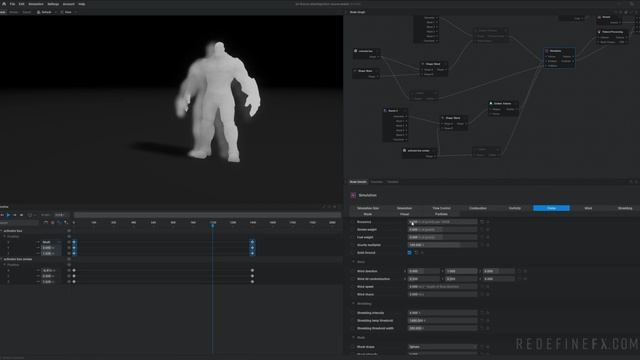This screenshot has width=640, height=360.
Task: Collapse the activation box track group
Action: point(1,231)
